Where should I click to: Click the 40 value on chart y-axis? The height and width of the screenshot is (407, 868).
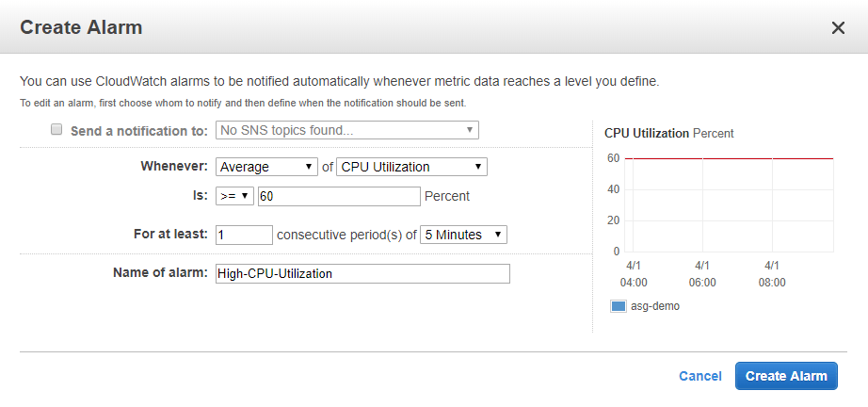coord(612,189)
